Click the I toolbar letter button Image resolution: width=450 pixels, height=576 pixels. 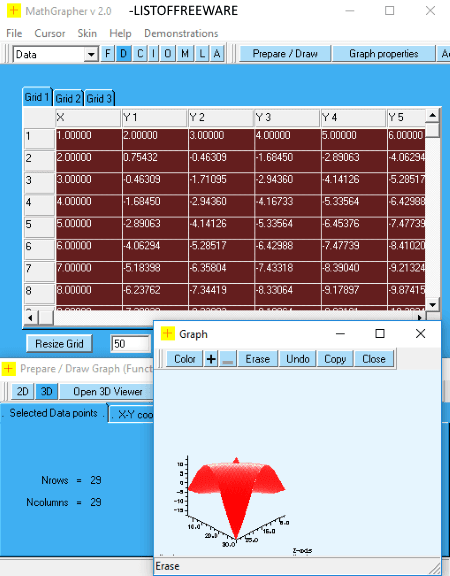(154, 54)
